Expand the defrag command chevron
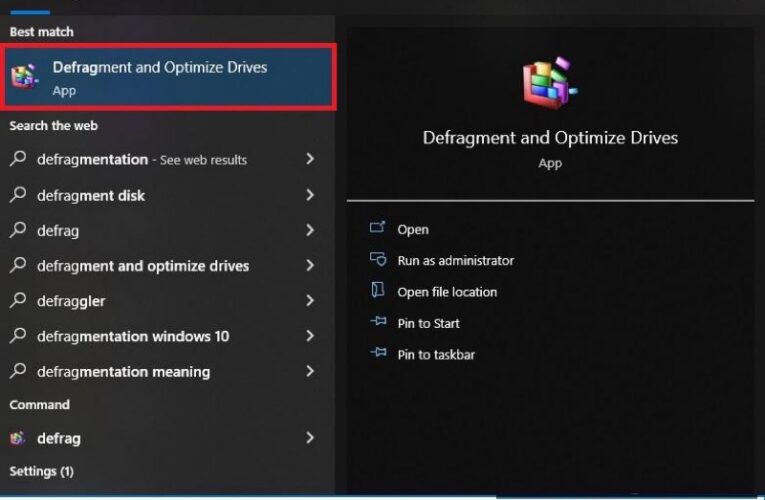Screen dimensions: 765x500 click(x=310, y=438)
